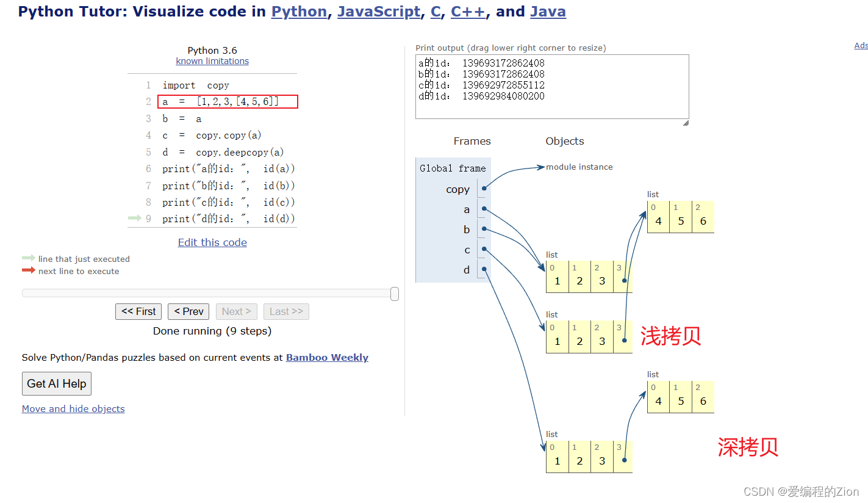Image resolution: width=868 pixels, height=503 pixels.
Task: Grab the print output resize corner
Action: coord(686,123)
